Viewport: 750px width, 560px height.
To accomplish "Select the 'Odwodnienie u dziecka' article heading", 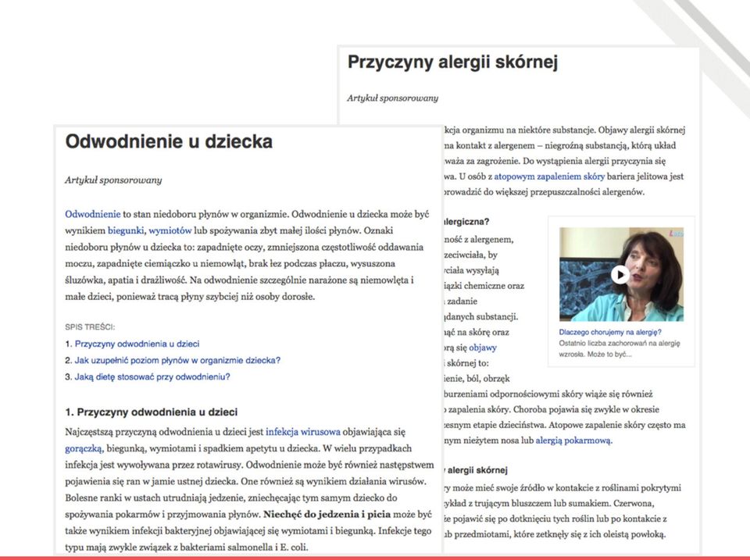I will (x=169, y=141).
